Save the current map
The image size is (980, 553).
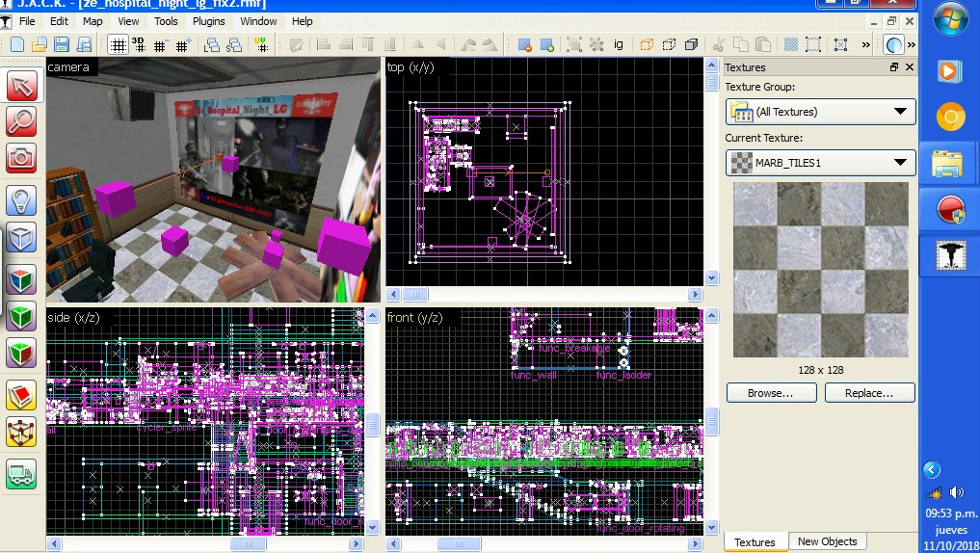pos(62,44)
